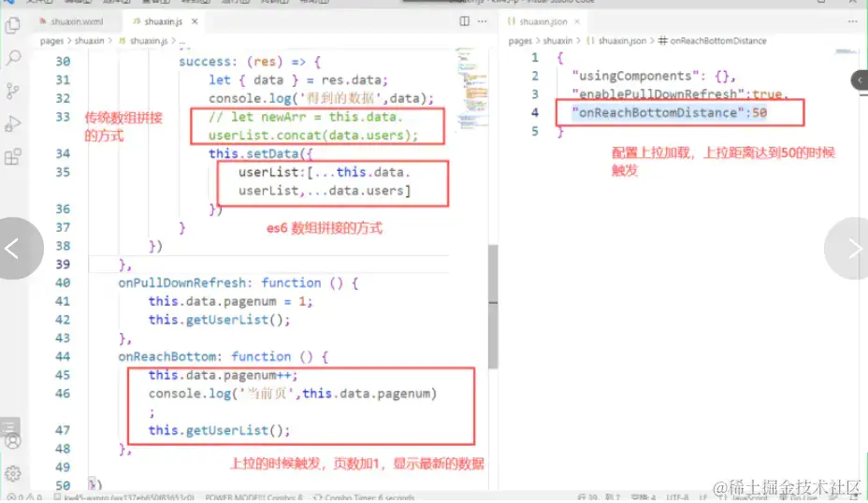Image resolution: width=868 pixels, height=503 pixels.
Task: Click 'this.data.pagenum++;' on line 45
Action: (x=223, y=375)
